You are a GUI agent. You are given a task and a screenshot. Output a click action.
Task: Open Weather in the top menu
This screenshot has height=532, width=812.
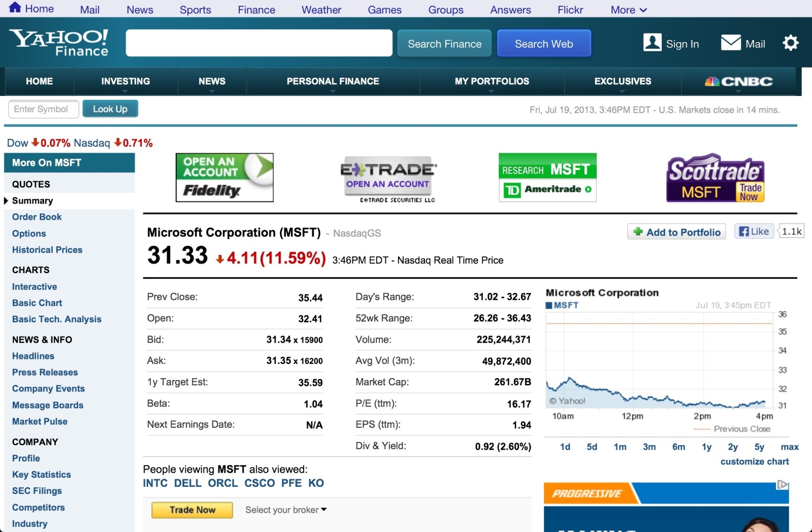[321, 10]
